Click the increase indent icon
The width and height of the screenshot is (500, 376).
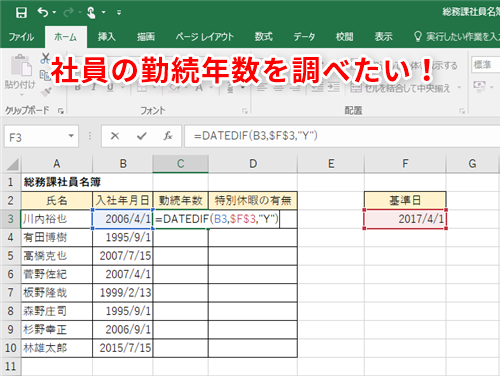click(x=333, y=88)
